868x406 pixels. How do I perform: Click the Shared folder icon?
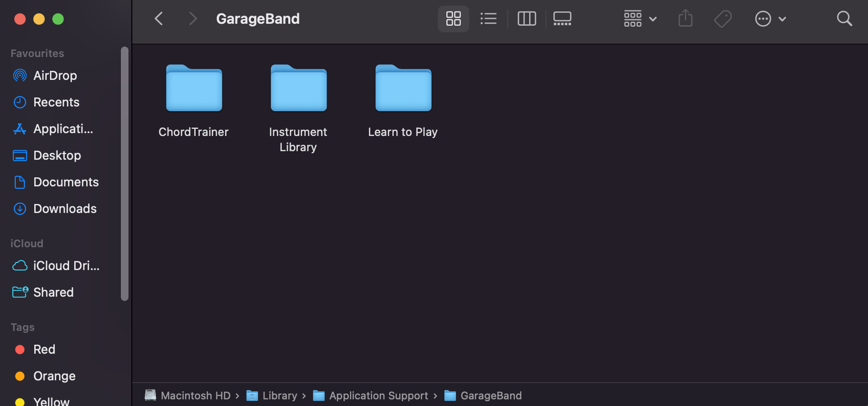[x=20, y=292]
